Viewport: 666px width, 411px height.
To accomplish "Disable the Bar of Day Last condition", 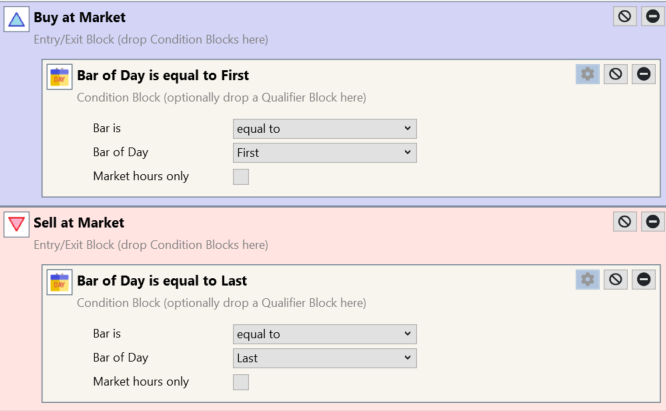I will pos(615,279).
